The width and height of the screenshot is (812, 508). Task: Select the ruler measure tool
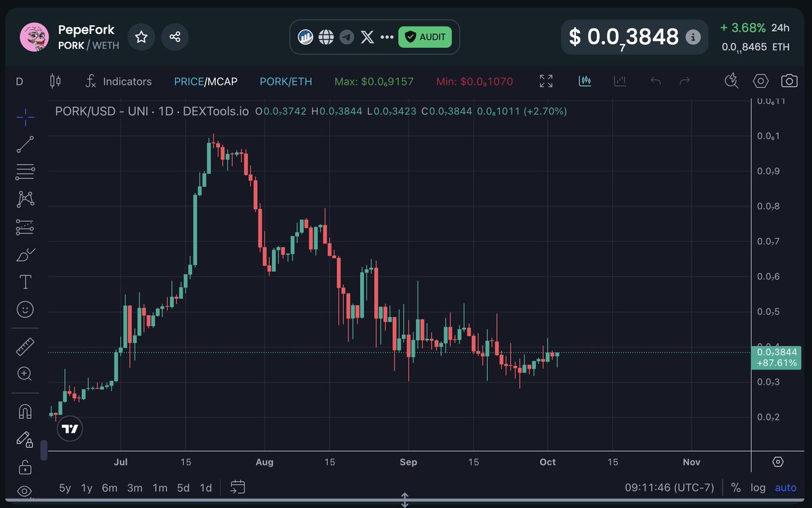coord(26,347)
